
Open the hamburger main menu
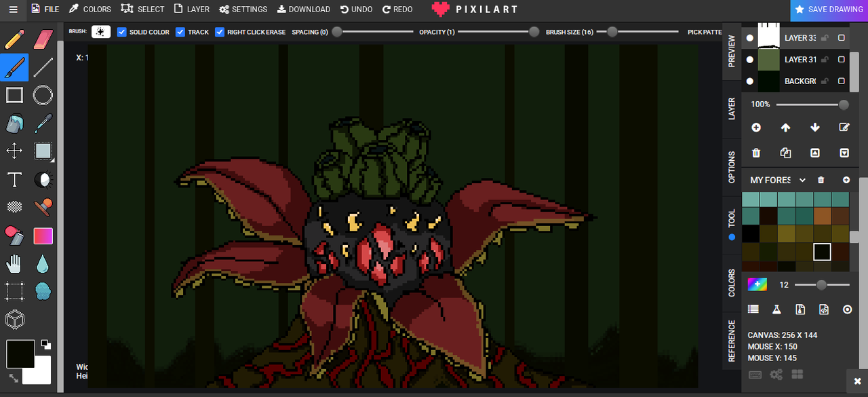14,10
